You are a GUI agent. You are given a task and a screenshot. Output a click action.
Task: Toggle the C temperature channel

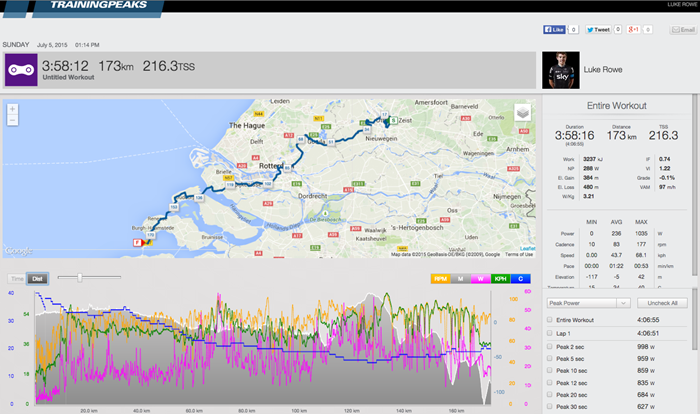tap(521, 279)
